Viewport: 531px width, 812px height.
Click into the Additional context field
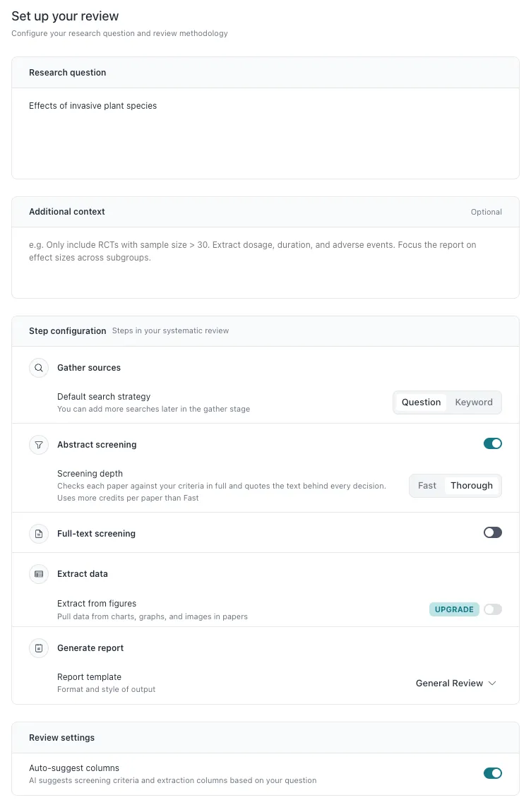coord(265,263)
